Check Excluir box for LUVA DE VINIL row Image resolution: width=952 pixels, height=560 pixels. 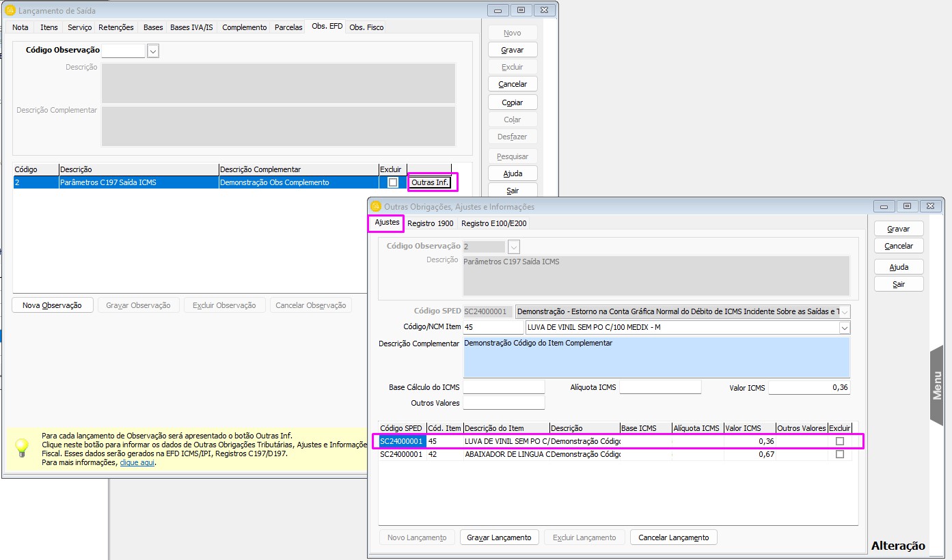click(839, 441)
